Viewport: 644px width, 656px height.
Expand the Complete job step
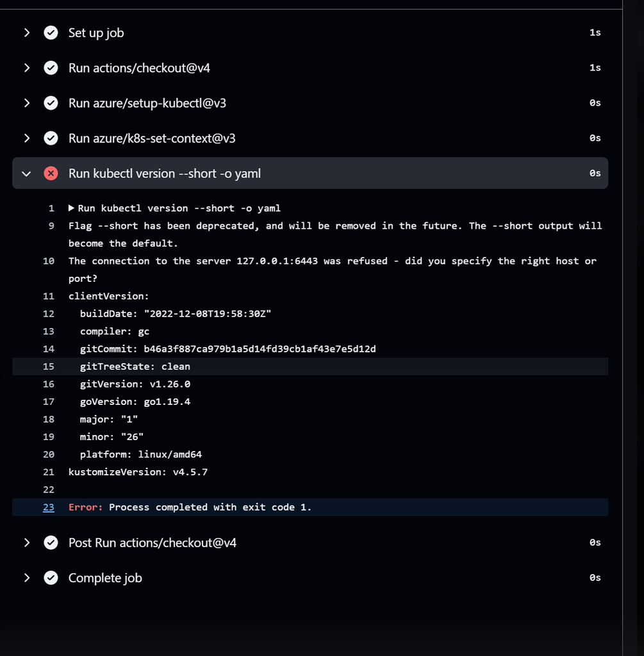(x=27, y=578)
